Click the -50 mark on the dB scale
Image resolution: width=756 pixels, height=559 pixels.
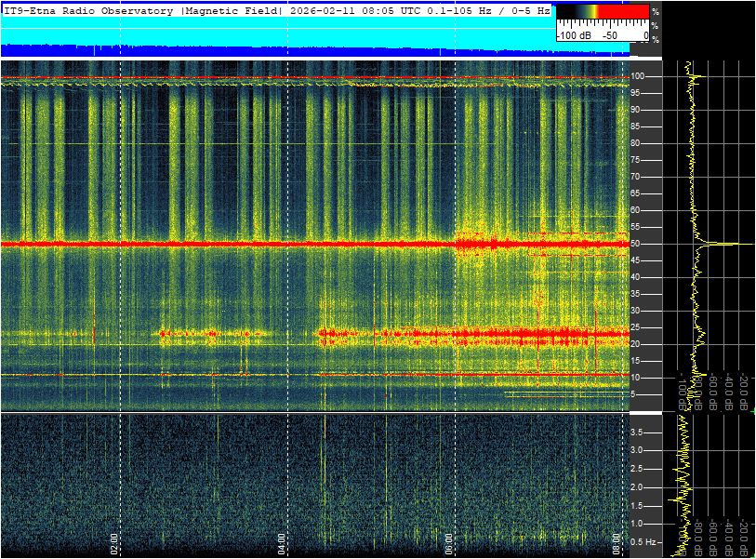[x=610, y=35]
